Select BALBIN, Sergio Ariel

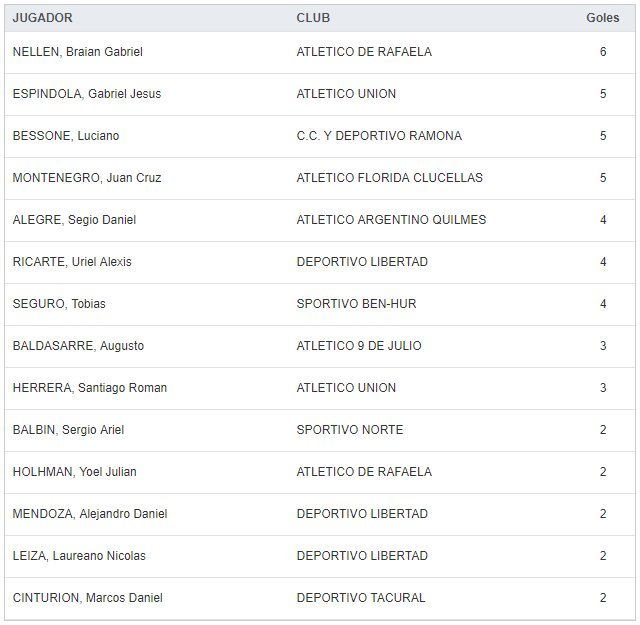click(68, 430)
